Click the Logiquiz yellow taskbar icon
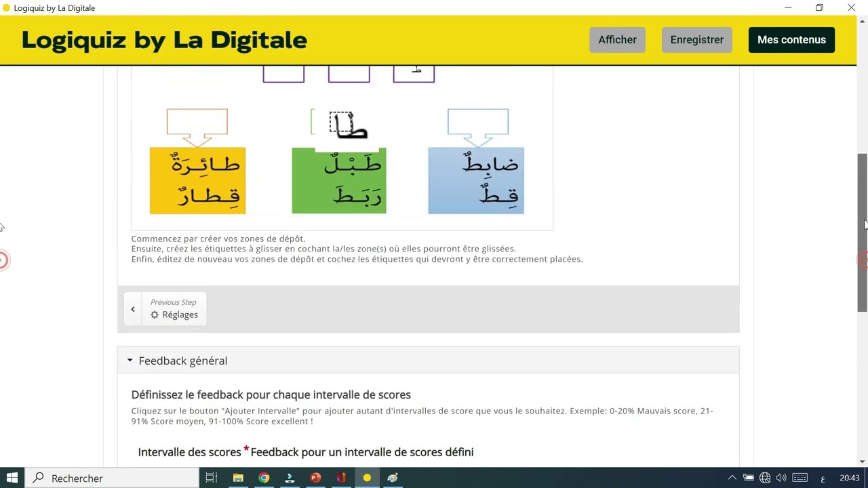This screenshot has height=488, width=868. click(x=367, y=478)
